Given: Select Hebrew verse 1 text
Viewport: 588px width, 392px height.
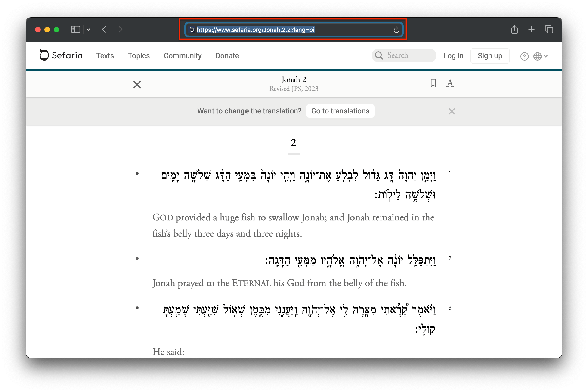Looking at the screenshot, I should (298, 185).
